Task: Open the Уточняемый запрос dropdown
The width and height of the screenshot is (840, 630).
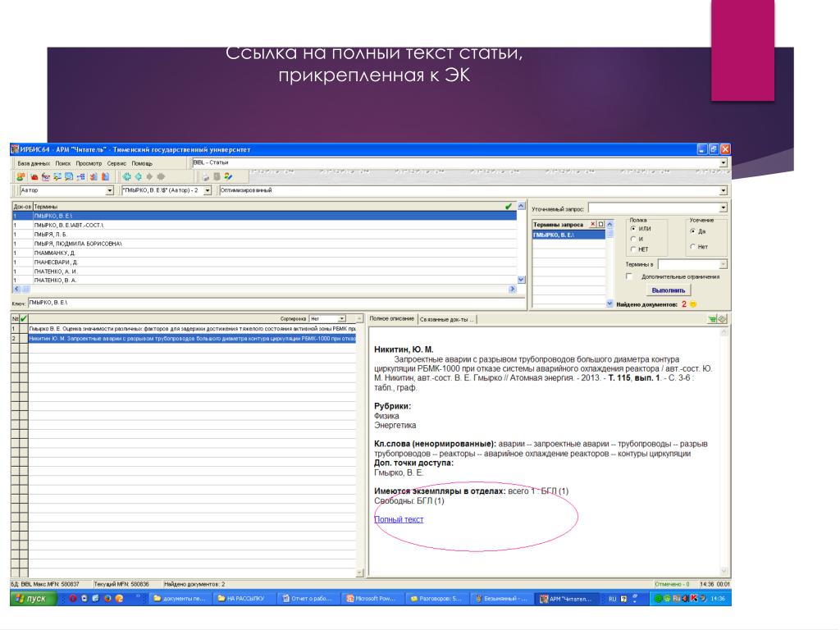Action: tap(724, 208)
